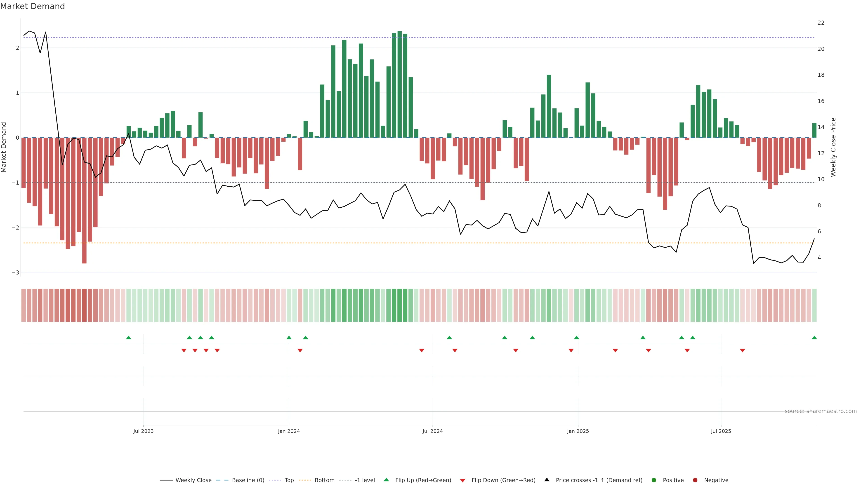Click the black Price crosses -1 legend triangle

tap(547, 480)
